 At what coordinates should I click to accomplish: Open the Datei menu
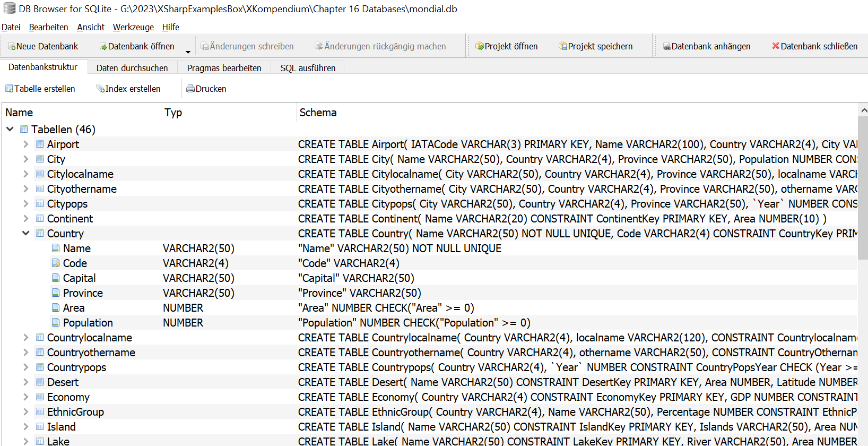point(11,27)
